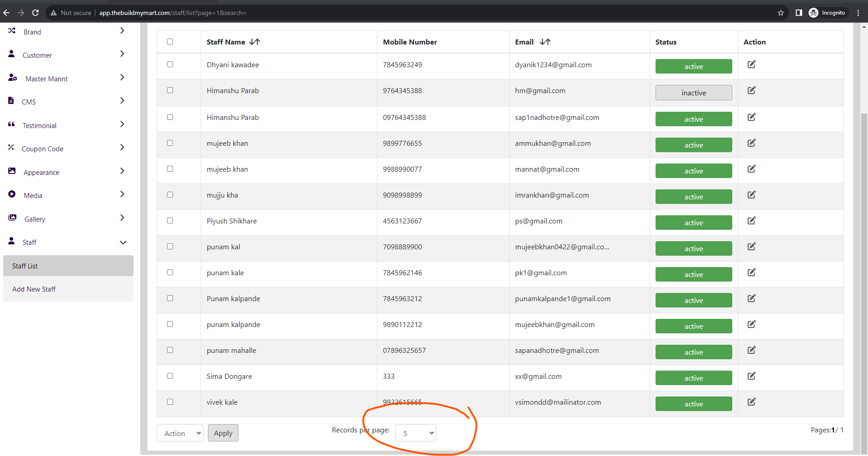Edit staff vivek kale
This screenshot has height=456, width=868.
click(751, 402)
